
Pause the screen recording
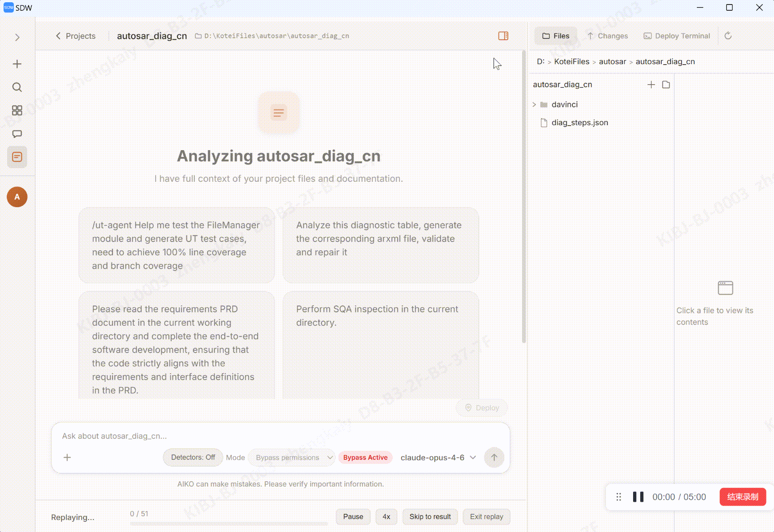[638, 497]
